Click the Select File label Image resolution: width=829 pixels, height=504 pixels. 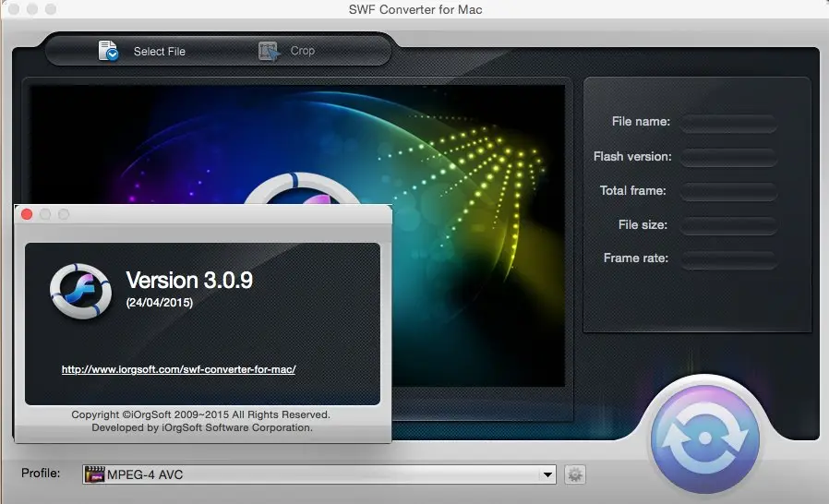(x=159, y=52)
